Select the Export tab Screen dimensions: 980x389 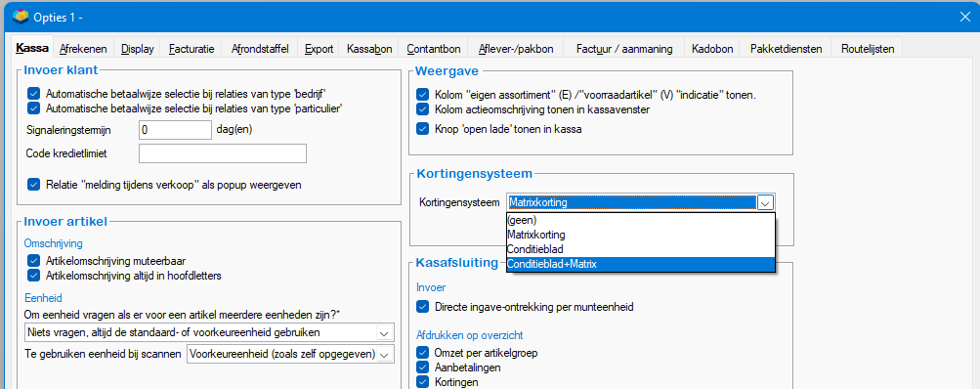(x=319, y=48)
